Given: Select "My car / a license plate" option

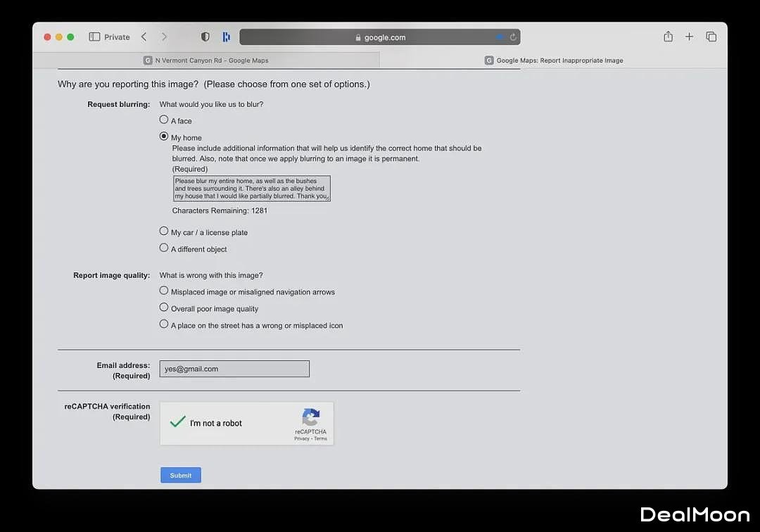Looking at the screenshot, I should (x=164, y=231).
